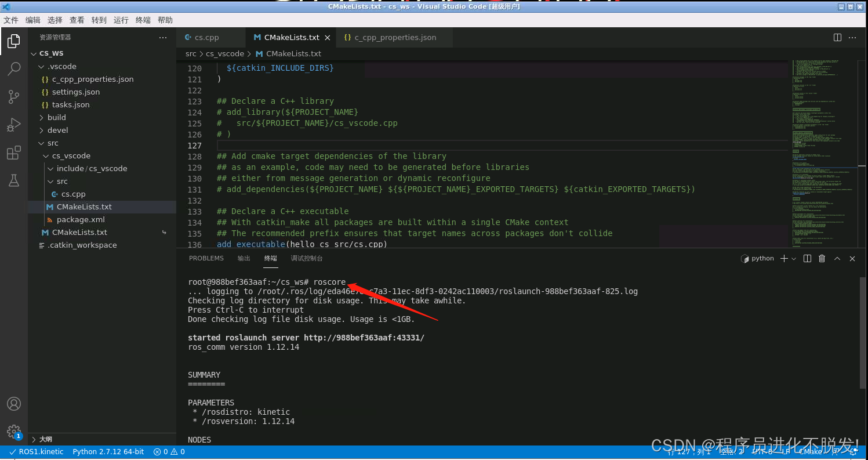Screen dimensions: 868x460
Task: Select the python terminal instance
Action: tap(757, 259)
